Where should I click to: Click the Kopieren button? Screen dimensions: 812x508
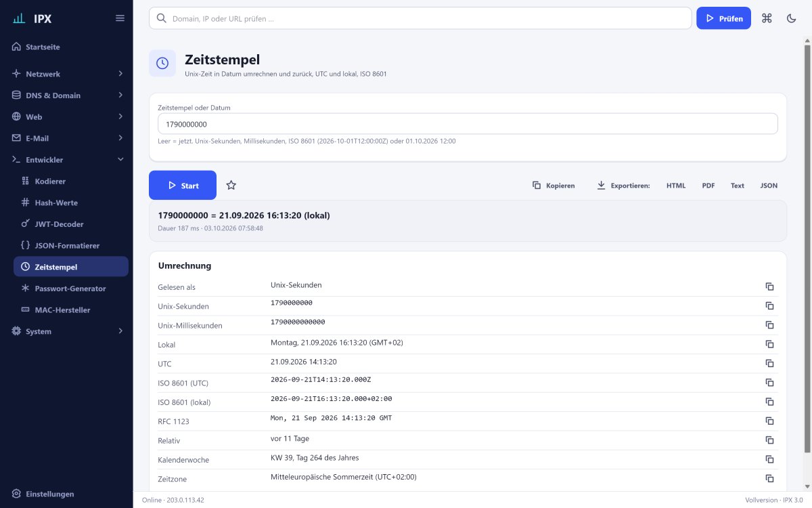coord(554,185)
